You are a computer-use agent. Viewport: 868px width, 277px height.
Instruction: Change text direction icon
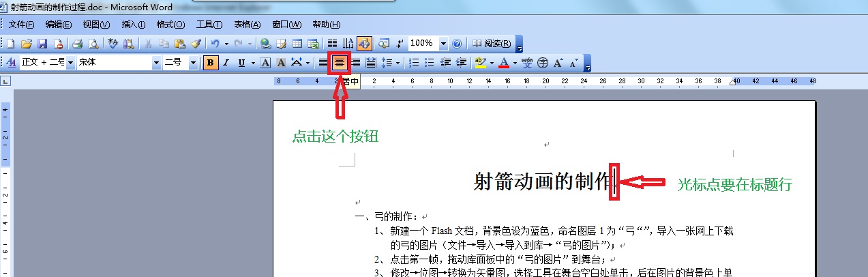[x=348, y=44]
